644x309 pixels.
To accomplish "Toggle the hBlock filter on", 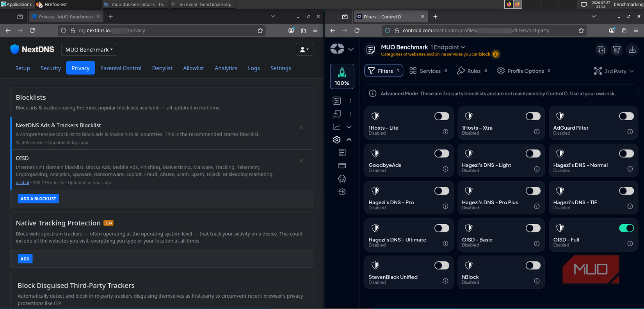I will (533, 266).
